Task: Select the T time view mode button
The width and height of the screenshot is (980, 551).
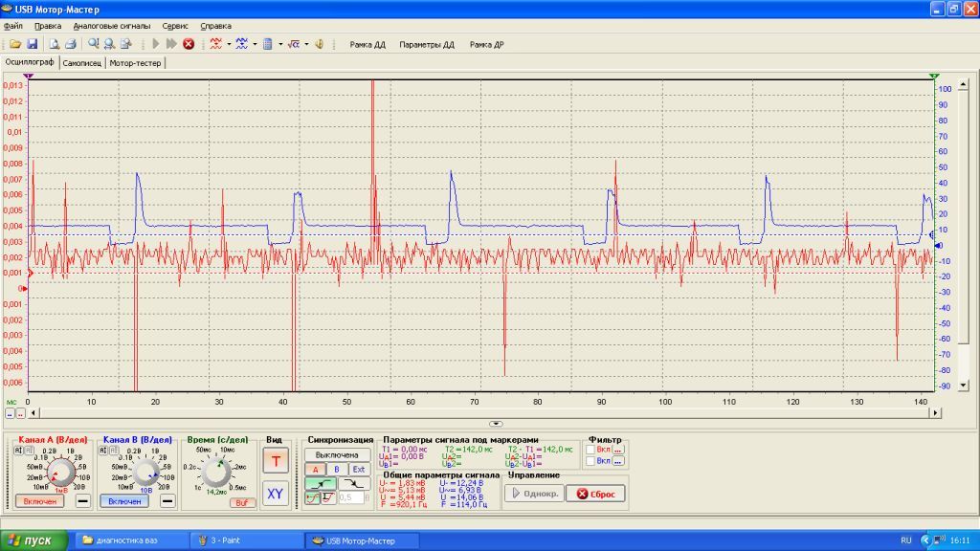Action: pyautogui.click(x=276, y=461)
